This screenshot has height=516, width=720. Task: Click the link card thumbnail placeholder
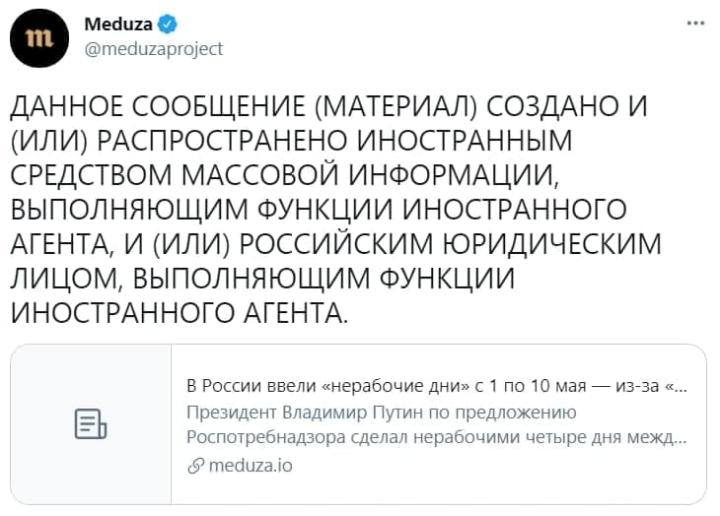coord(91,424)
